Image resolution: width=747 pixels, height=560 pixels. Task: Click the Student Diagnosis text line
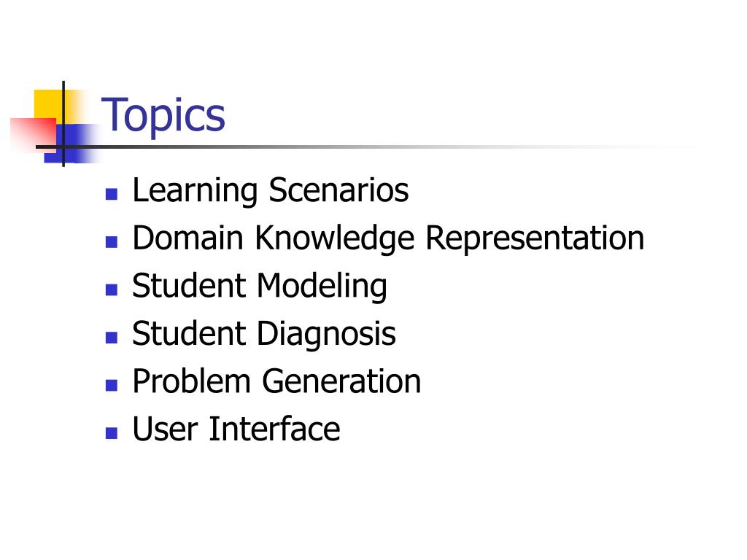(x=263, y=335)
